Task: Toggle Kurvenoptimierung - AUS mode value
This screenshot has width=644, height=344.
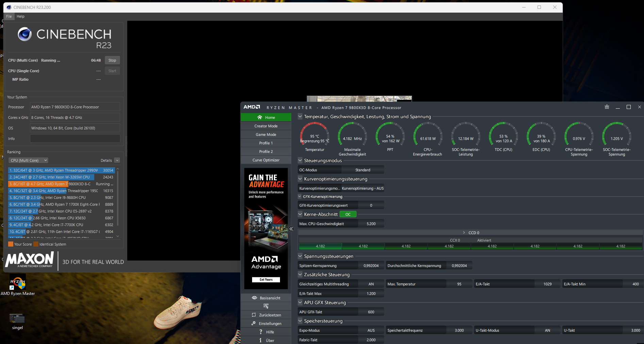Action: click(363, 188)
